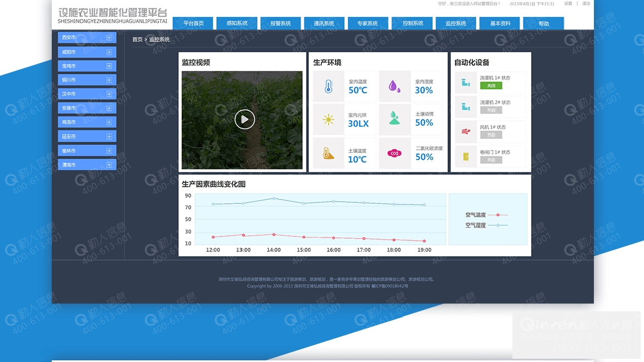Viewport: 644px width, 362px height.
Task: Expand the 延安市 plus icon
Action: pos(109,136)
